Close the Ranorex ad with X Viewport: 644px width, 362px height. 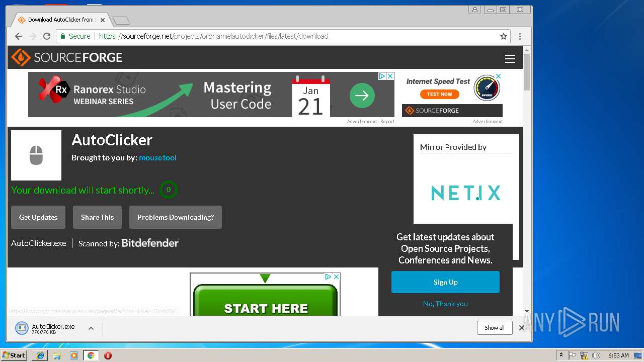390,76
